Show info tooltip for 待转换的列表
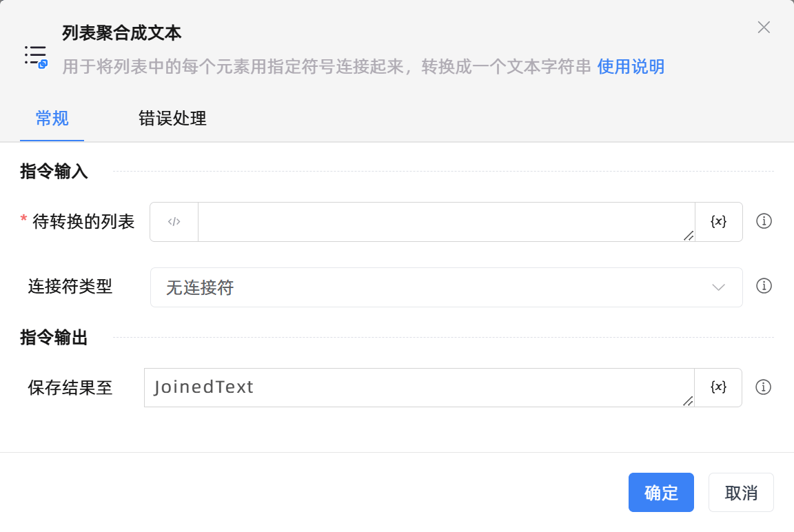This screenshot has width=794, height=532. [764, 221]
